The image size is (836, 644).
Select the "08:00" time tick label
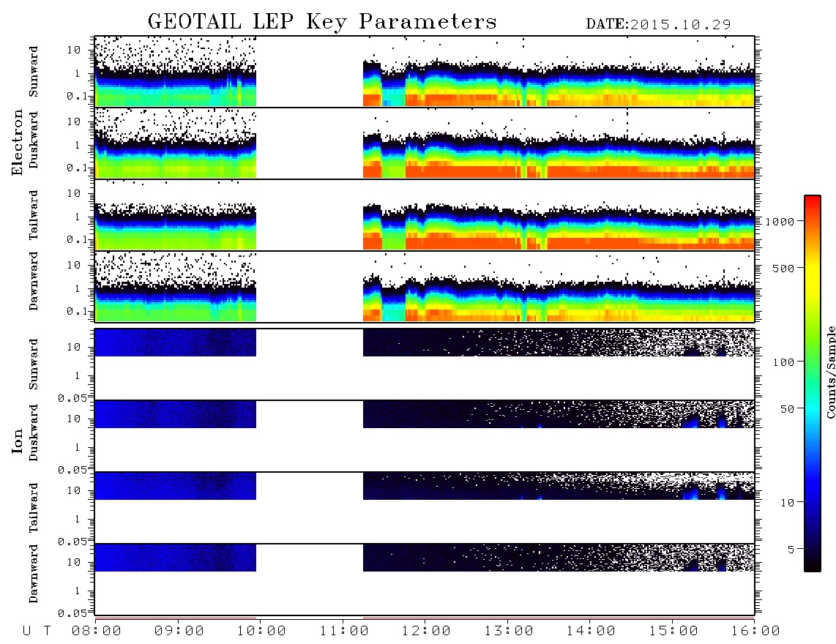(97, 632)
